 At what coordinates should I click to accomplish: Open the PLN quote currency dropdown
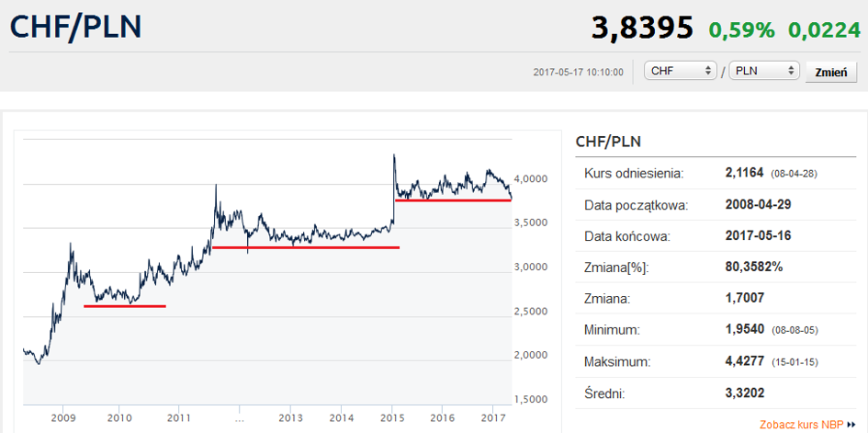coord(763,71)
